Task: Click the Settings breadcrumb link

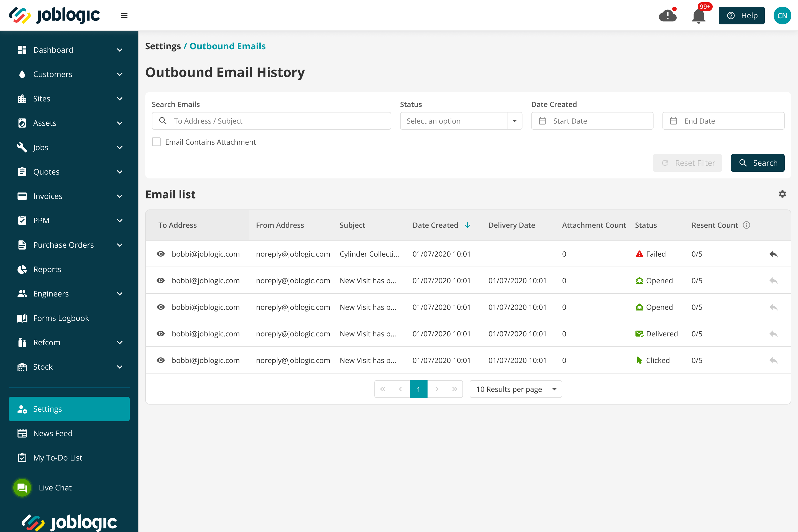Action: (x=163, y=46)
